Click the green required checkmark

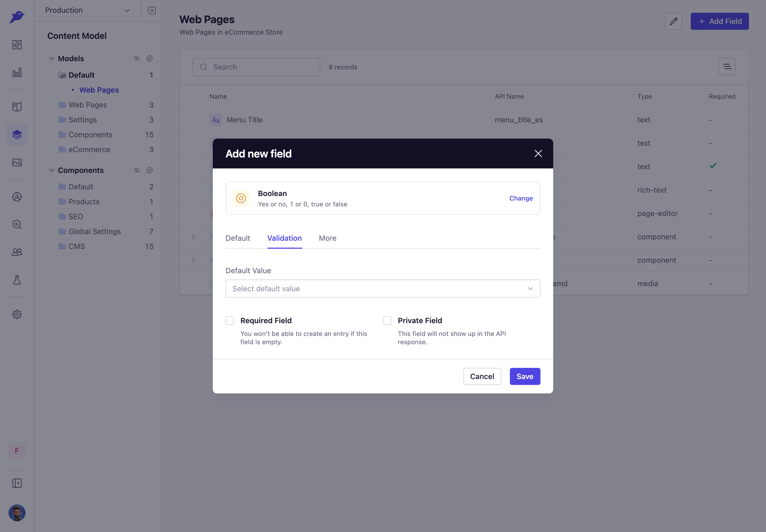click(713, 165)
